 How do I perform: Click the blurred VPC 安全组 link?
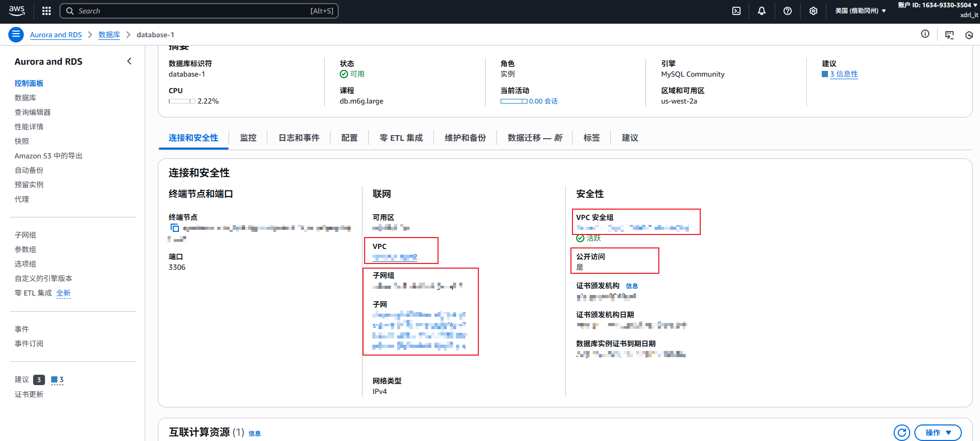click(x=633, y=228)
